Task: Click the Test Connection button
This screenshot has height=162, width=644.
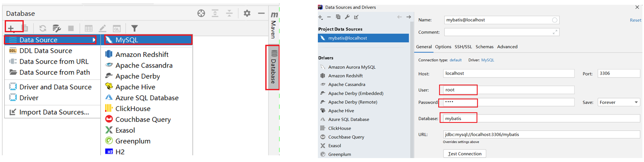Action: tap(464, 154)
